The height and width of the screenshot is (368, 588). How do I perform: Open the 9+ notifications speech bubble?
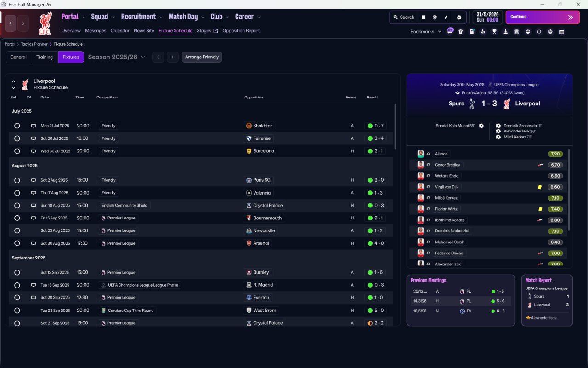[450, 31]
